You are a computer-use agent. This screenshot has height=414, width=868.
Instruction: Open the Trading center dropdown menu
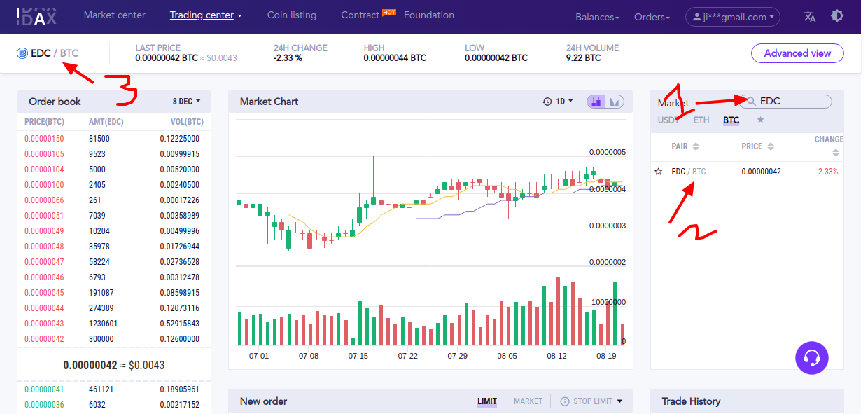pos(206,15)
